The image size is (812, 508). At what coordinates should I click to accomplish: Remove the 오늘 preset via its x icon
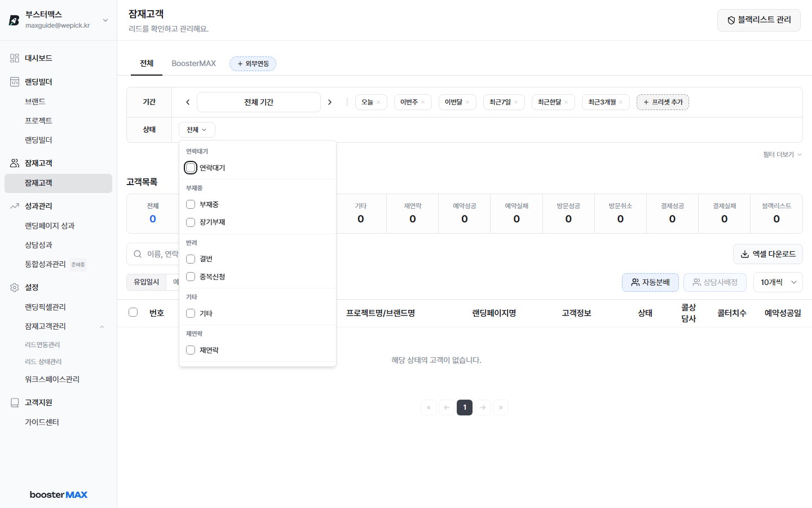point(378,102)
